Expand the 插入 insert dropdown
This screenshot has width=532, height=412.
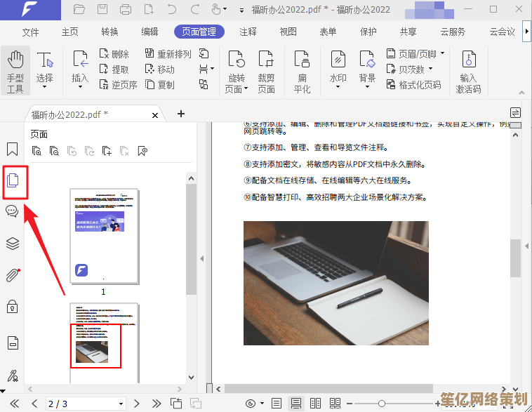pyautogui.click(x=80, y=86)
